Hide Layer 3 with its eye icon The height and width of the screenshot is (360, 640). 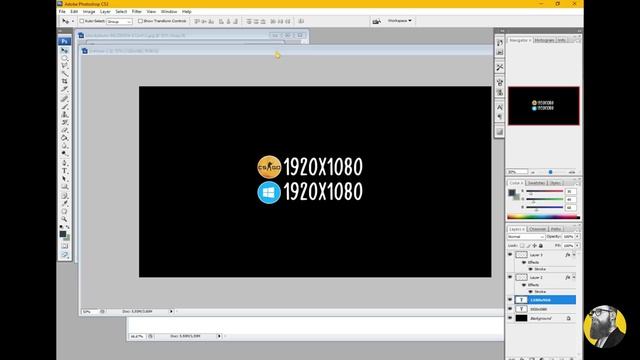click(x=510, y=254)
